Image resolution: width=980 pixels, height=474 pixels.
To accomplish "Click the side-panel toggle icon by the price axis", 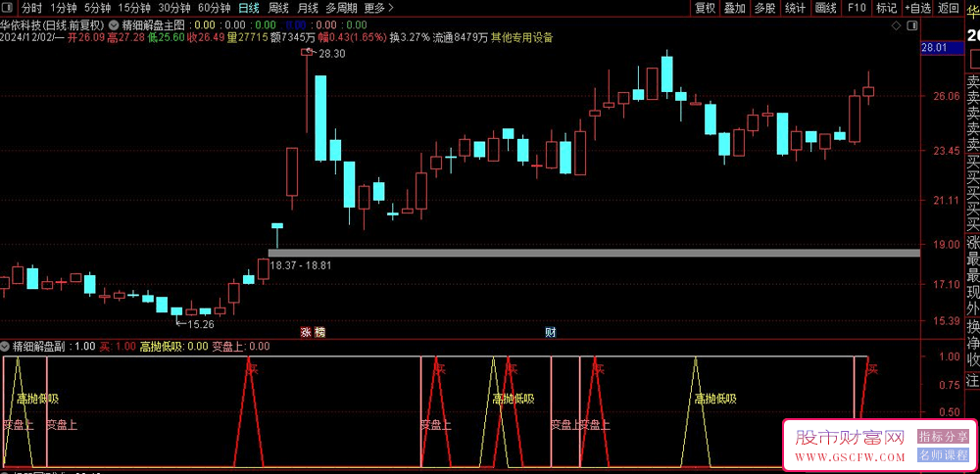I will (913, 25).
